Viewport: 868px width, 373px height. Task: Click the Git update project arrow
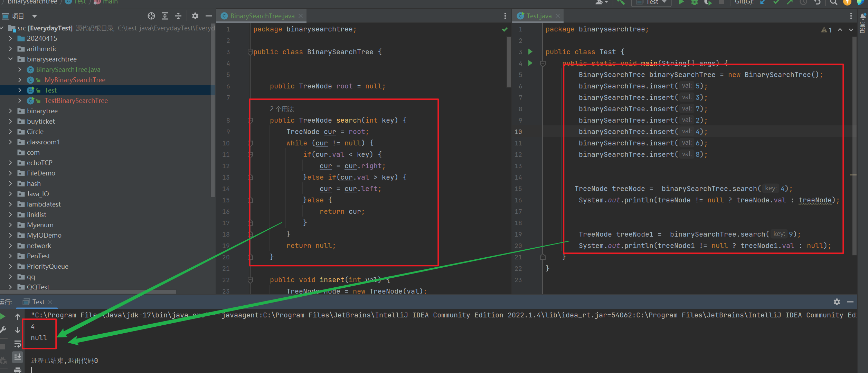click(x=763, y=2)
